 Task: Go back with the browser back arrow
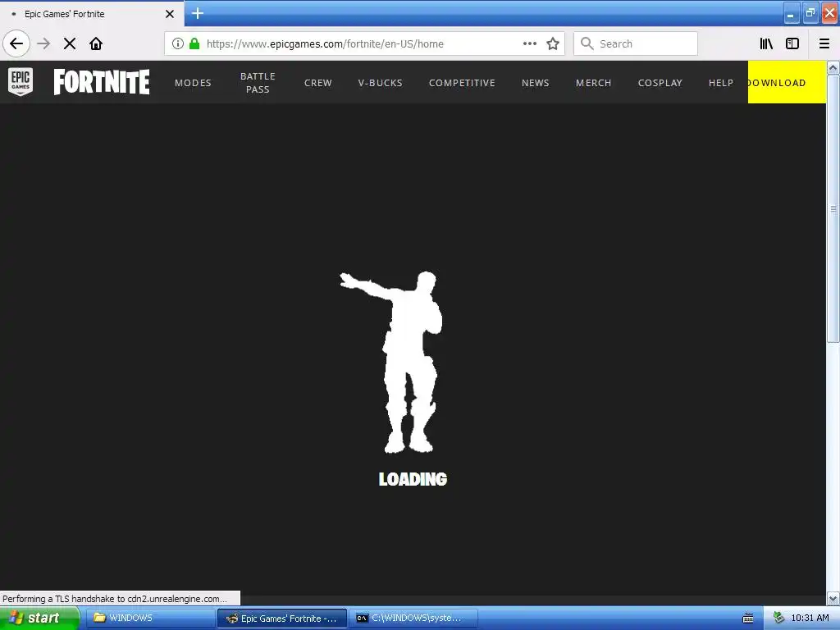tap(16, 43)
